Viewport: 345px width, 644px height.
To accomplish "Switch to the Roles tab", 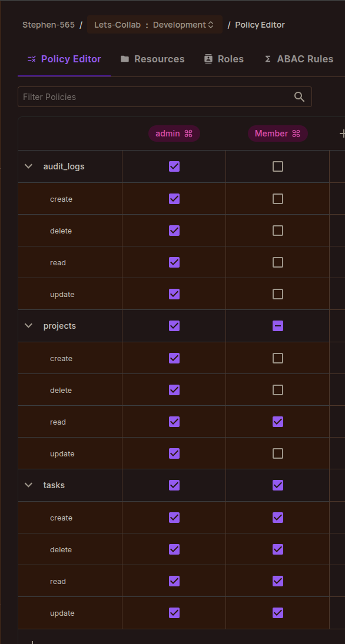I will tap(224, 59).
